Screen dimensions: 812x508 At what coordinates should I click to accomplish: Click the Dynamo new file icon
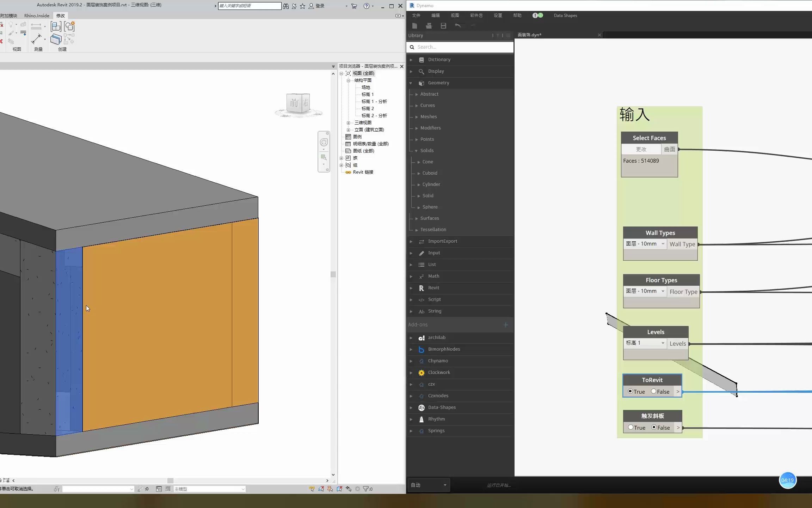pos(414,26)
